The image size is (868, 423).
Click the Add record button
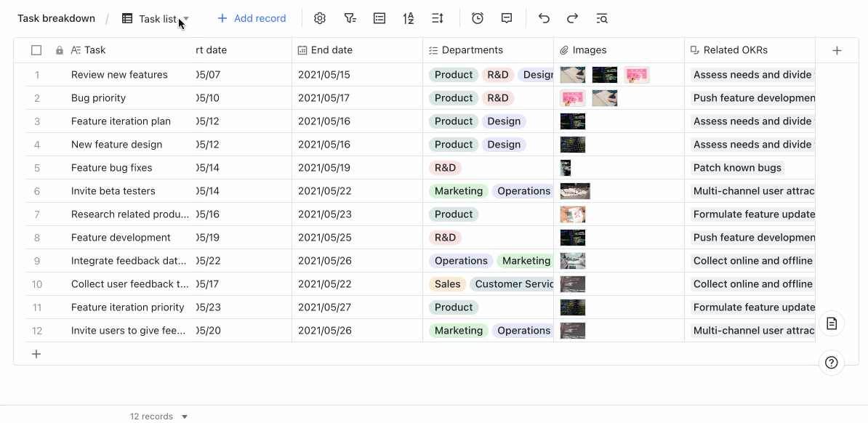point(252,18)
